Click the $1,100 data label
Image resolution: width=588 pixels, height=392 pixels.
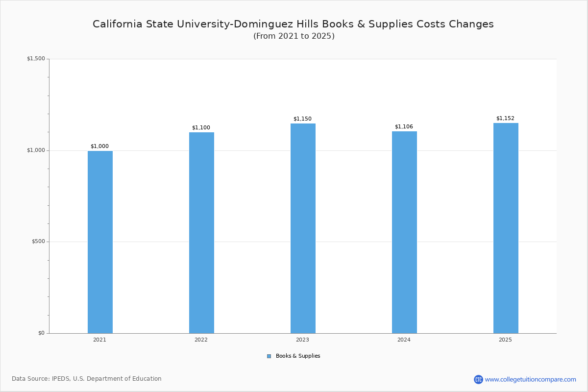coord(201,127)
